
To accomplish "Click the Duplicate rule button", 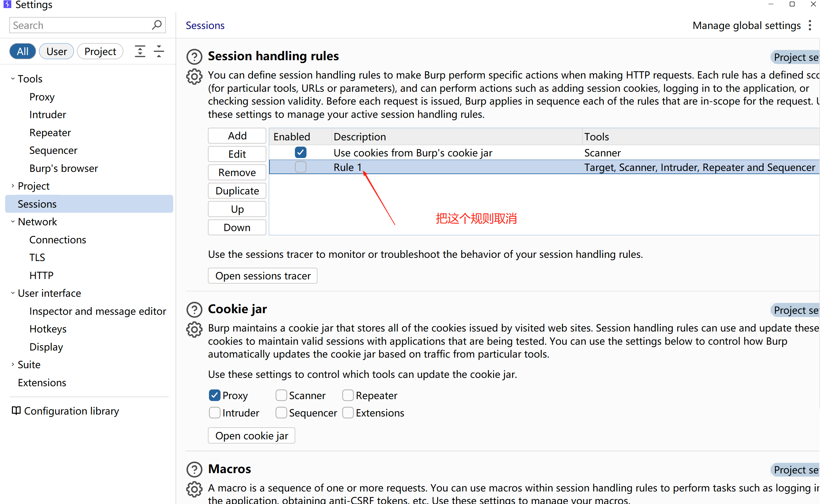I will (237, 191).
